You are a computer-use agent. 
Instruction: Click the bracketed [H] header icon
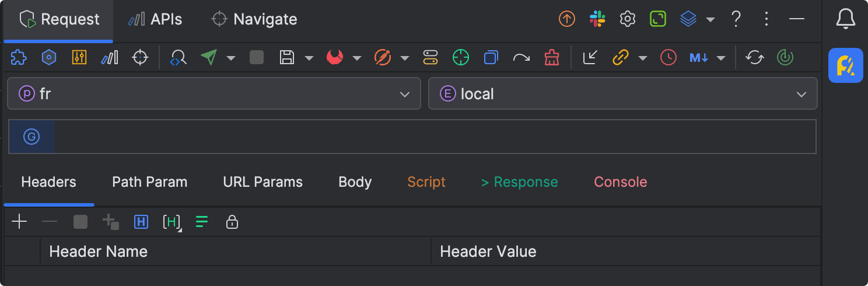pos(171,222)
